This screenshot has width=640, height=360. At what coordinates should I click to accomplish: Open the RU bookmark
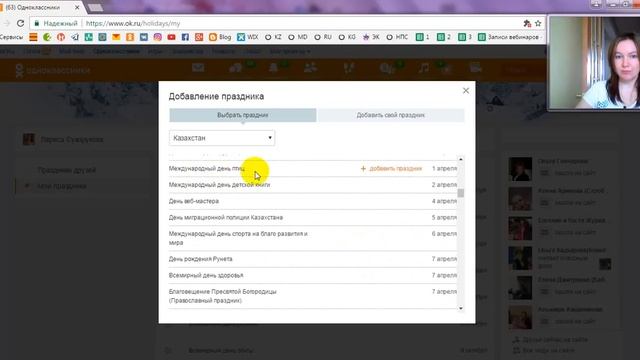pos(323,37)
